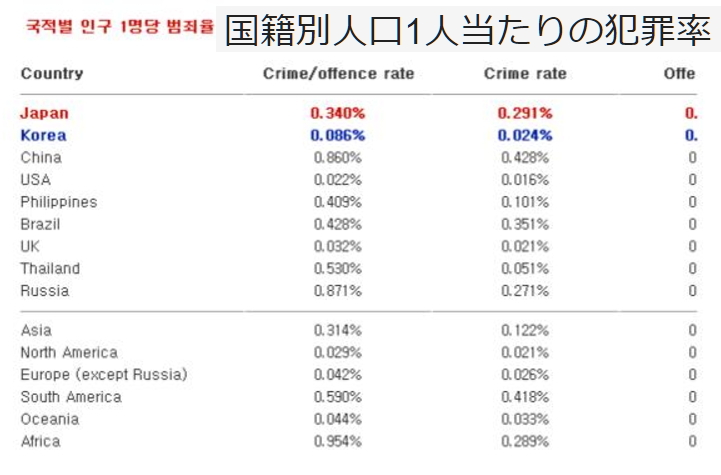Click the Thailand row label

[x=50, y=268]
